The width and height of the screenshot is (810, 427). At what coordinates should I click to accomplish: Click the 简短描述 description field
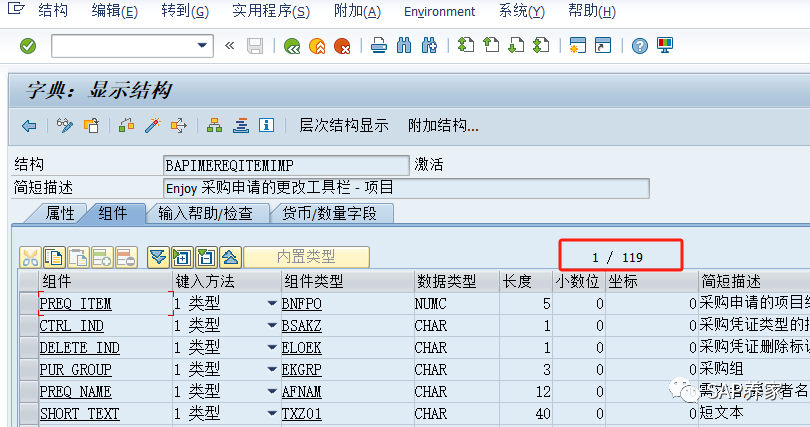(x=406, y=188)
